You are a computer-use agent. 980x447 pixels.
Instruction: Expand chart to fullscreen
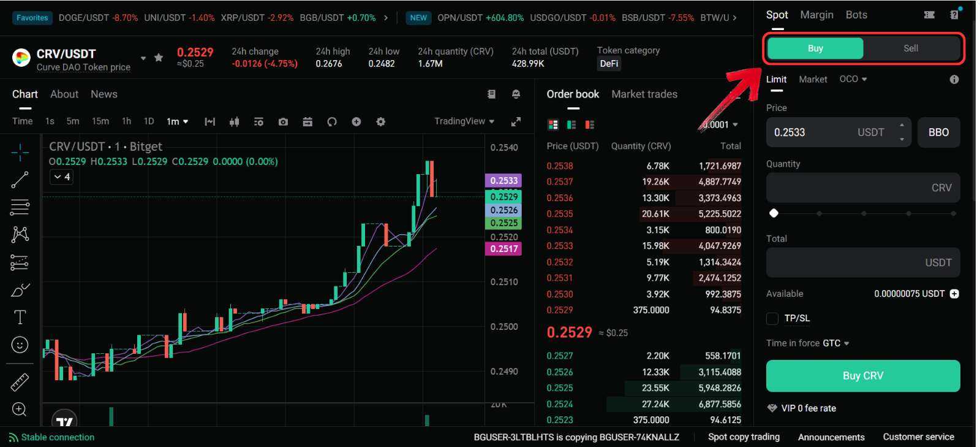coord(516,121)
